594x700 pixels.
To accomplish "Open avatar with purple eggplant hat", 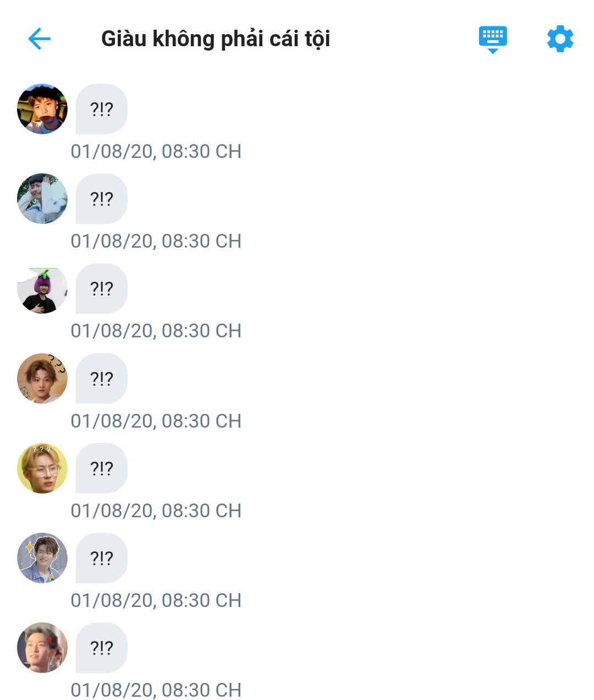I will 42,288.
